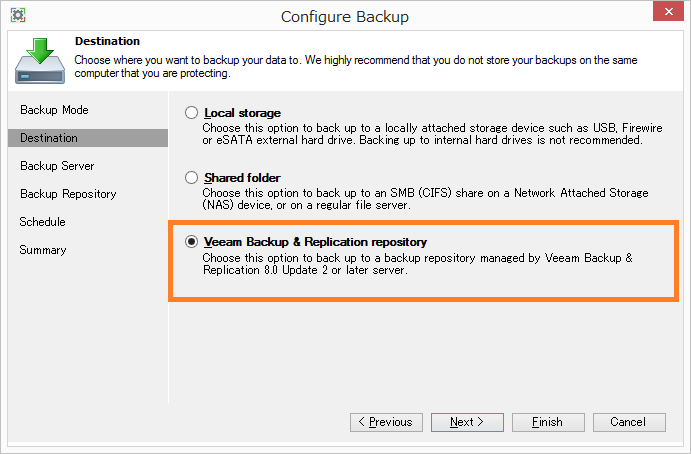The height and width of the screenshot is (454, 691).
Task: Select the Shared folder radio button
Action: click(191, 177)
